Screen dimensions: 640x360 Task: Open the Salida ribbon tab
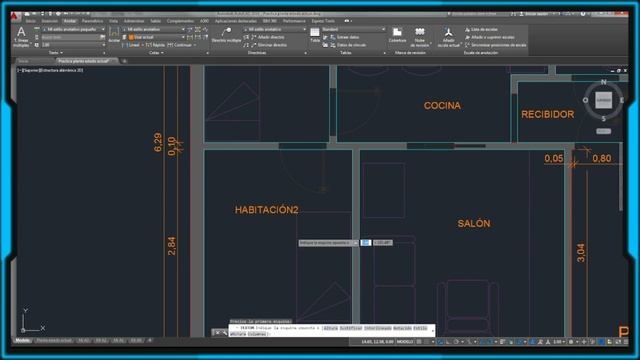(x=156, y=21)
